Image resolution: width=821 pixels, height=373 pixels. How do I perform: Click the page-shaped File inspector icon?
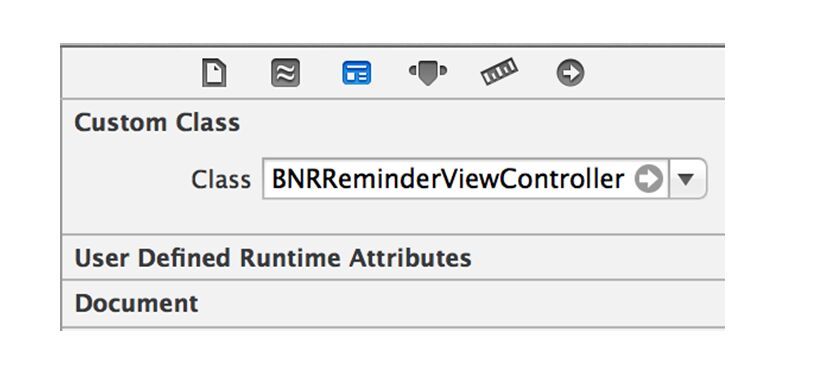tap(214, 73)
